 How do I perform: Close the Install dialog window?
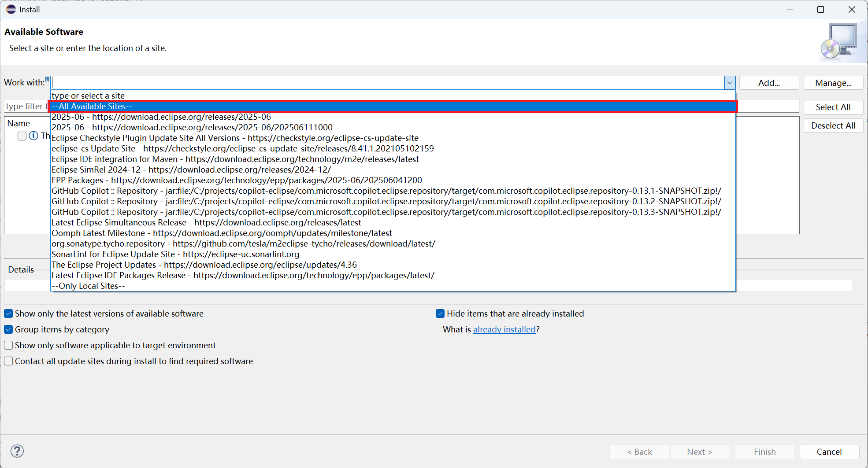click(852, 9)
